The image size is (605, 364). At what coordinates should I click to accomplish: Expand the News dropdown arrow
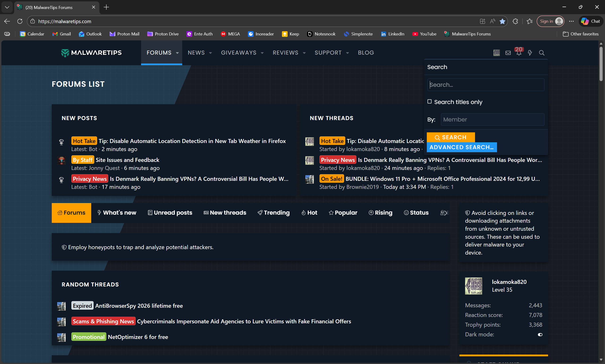click(210, 53)
